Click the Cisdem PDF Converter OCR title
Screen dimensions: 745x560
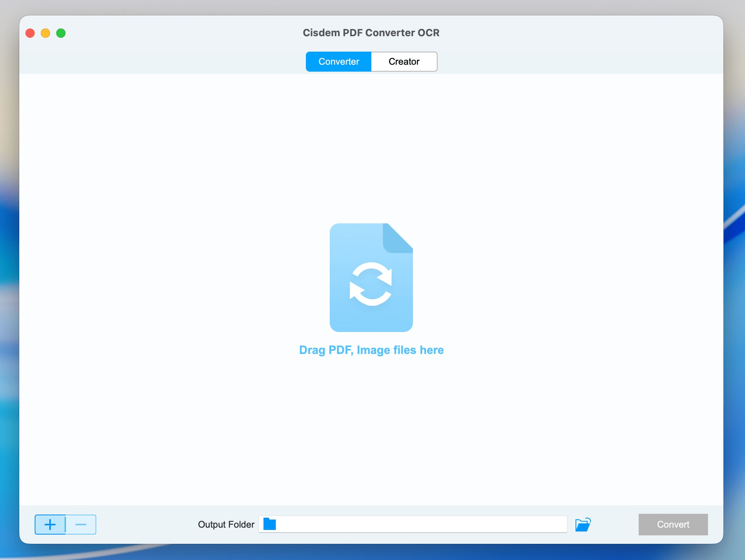(x=371, y=33)
